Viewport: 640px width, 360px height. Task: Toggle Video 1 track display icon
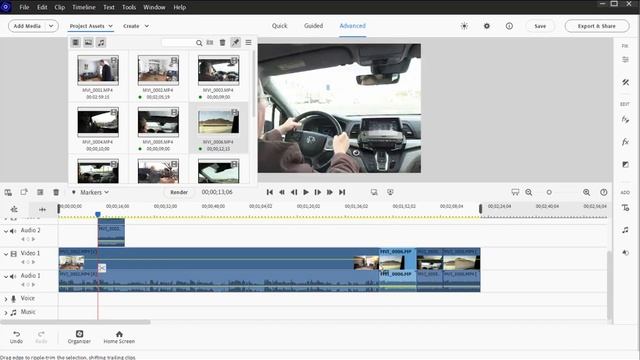tap(13, 254)
